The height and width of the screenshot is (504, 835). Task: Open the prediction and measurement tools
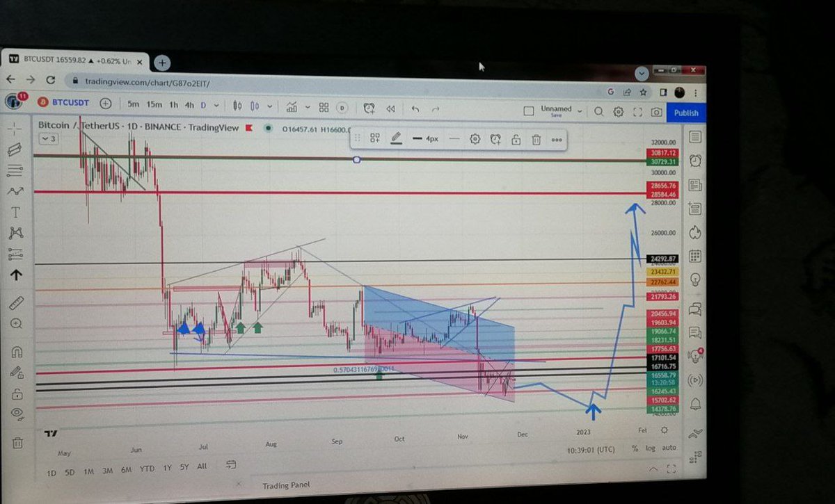[15, 253]
